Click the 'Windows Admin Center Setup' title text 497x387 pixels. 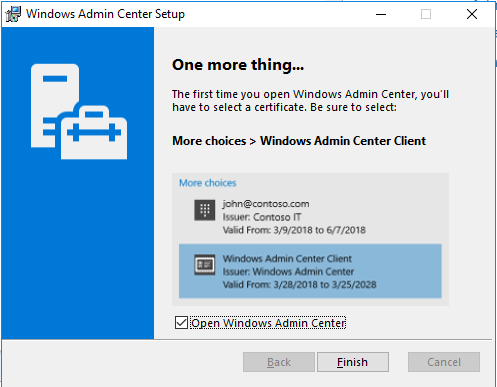coord(105,14)
